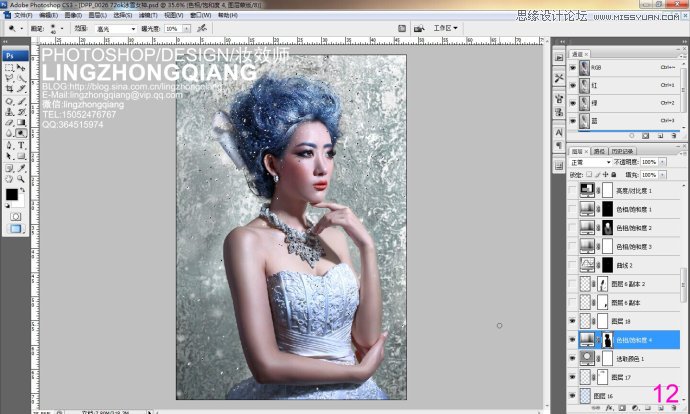Select the Spot Healing Brush tool
Image resolution: width=690 pixels, height=414 pixels.
(9, 102)
